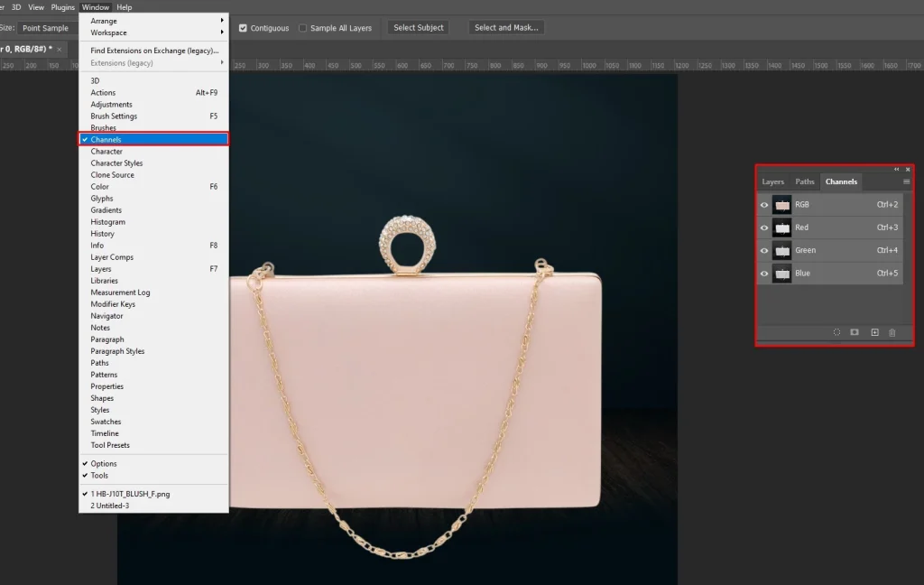Close the HB-J10T_BLUSH_F document tab
The height and width of the screenshot is (585, 924).
pos(60,49)
